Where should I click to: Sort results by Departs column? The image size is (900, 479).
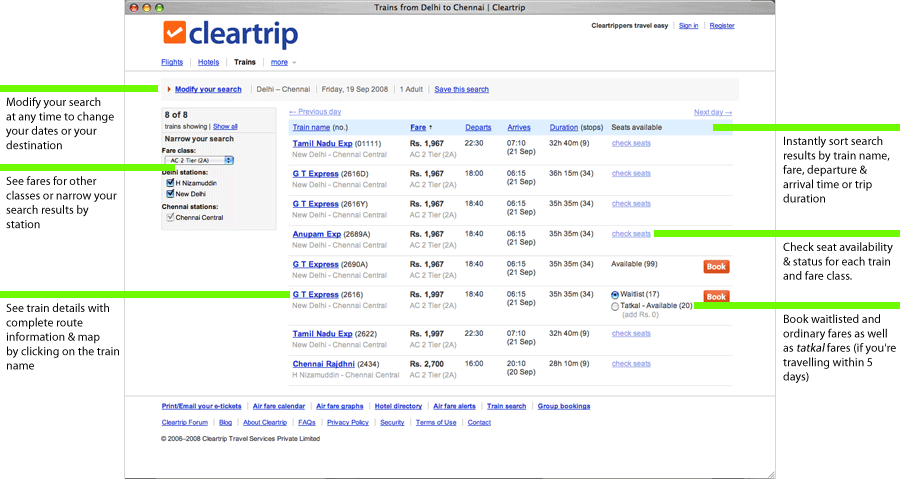[478, 127]
